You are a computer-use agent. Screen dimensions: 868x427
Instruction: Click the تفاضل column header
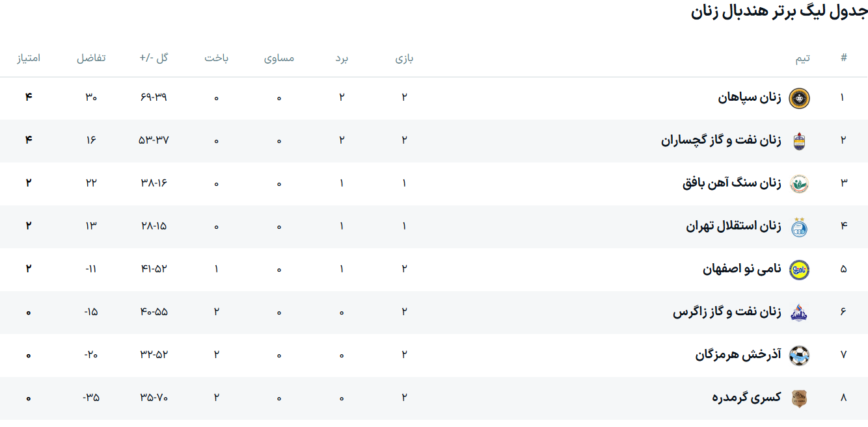(91, 58)
